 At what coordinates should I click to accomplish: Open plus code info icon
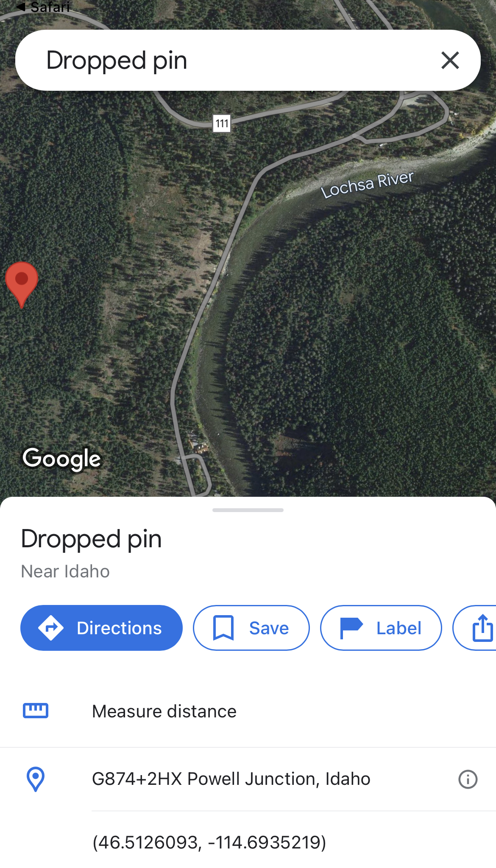tap(468, 779)
